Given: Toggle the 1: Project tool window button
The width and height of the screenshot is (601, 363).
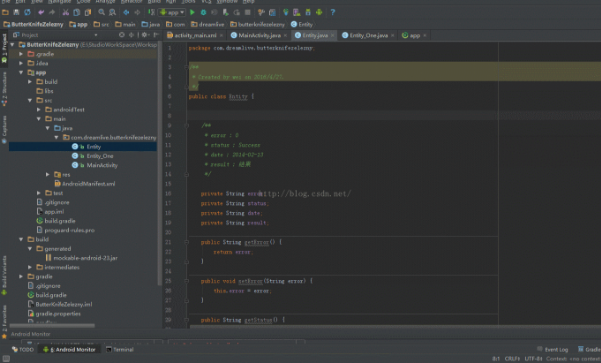Looking at the screenshot, I should [4, 48].
